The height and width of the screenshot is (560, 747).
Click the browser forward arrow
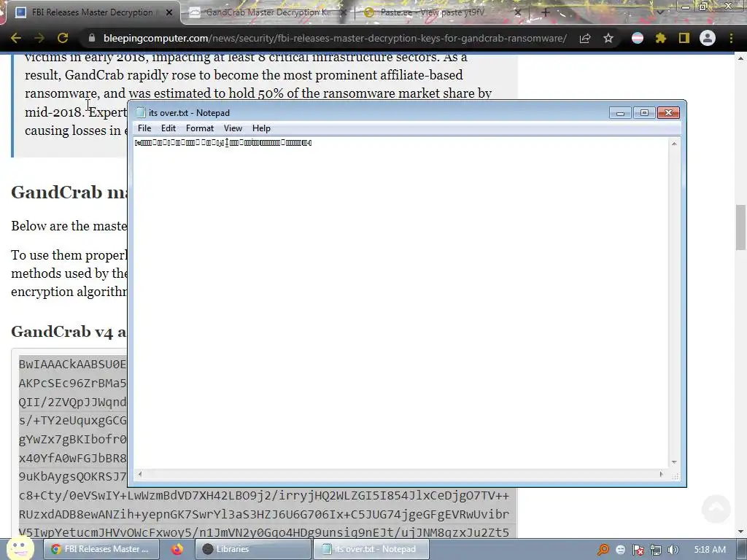[39, 38]
